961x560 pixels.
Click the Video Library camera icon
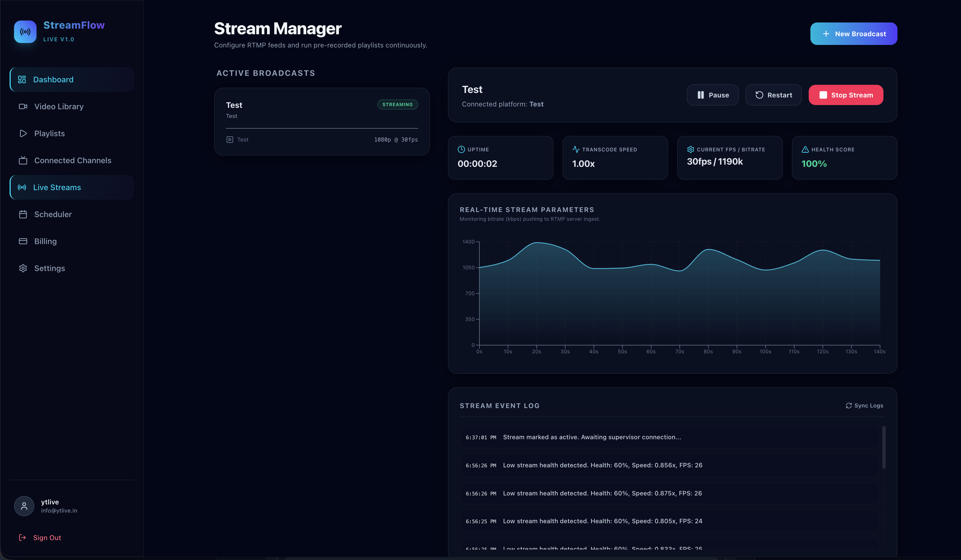23,106
